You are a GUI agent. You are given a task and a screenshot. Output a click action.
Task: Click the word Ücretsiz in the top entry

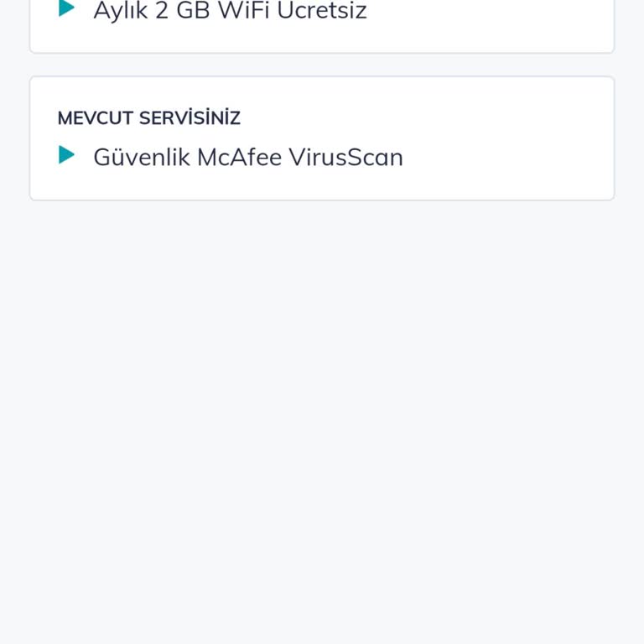pos(322,10)
